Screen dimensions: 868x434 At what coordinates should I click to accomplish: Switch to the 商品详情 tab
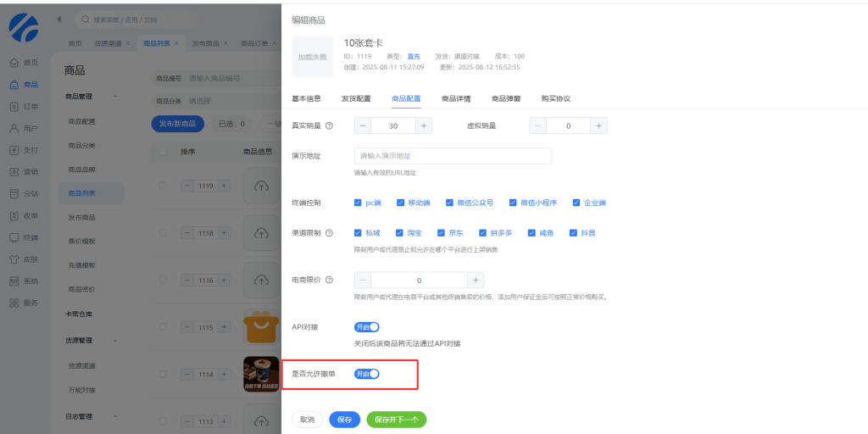pos(456,98)
